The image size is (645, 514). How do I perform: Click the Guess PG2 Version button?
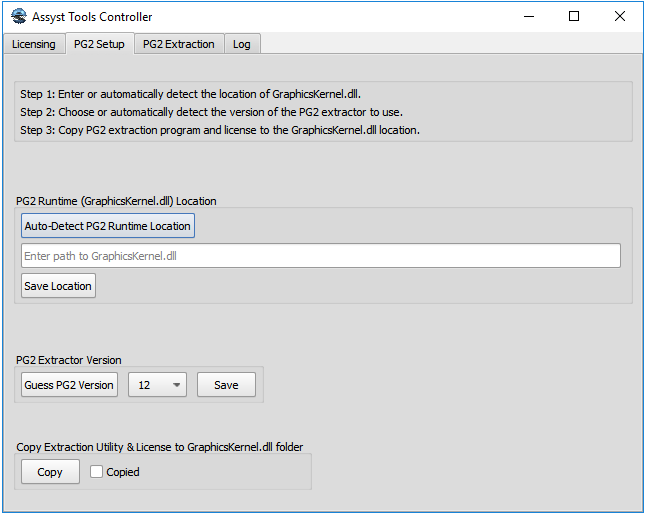[69, 385]
